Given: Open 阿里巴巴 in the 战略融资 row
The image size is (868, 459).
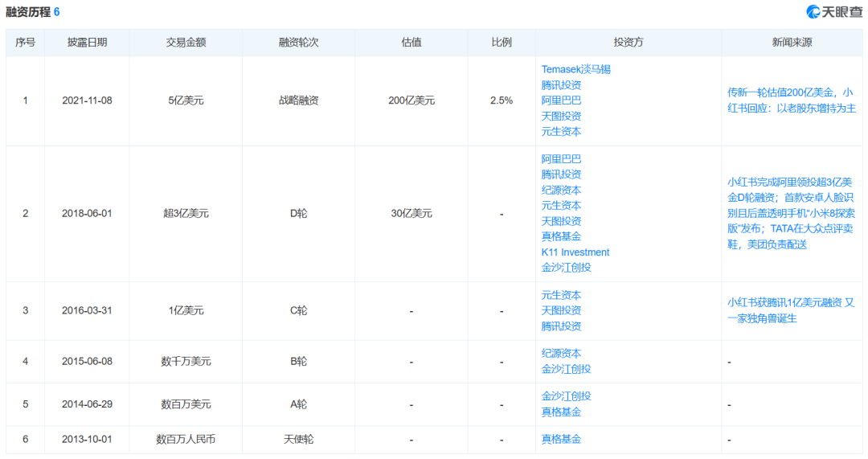Looking at the screenshot, I should click(x=561, y=100).
